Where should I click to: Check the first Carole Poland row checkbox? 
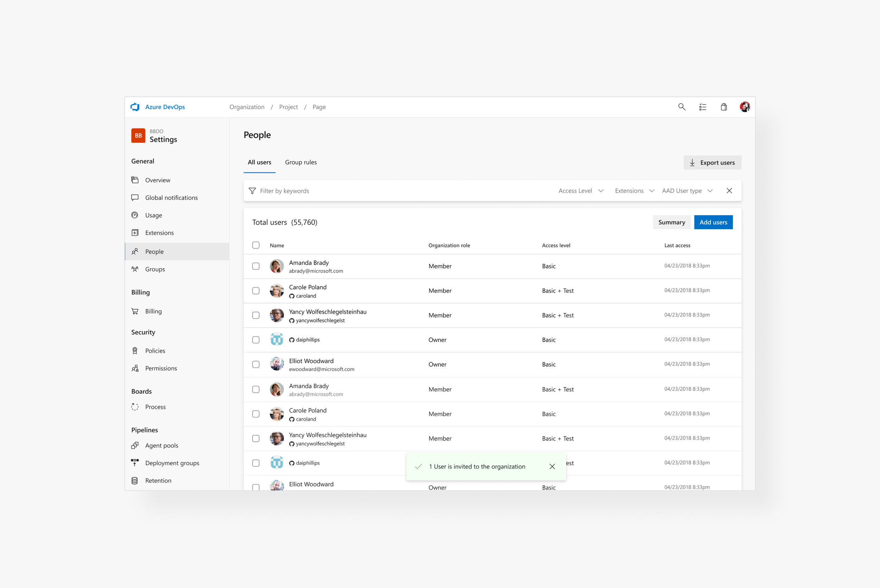(256, 291)
